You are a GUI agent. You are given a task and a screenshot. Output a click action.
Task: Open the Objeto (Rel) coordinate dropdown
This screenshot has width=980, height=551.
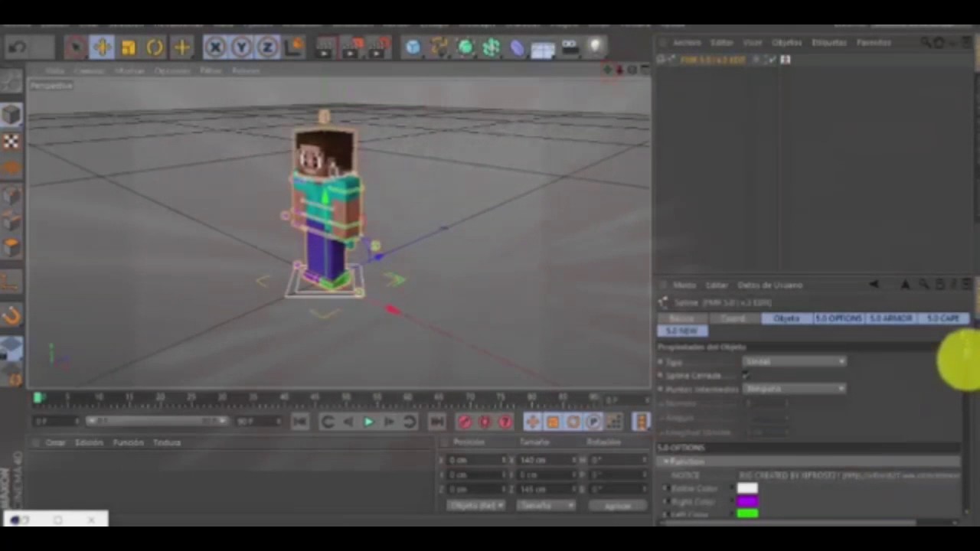pyautogui.click(x=476, y=505)
